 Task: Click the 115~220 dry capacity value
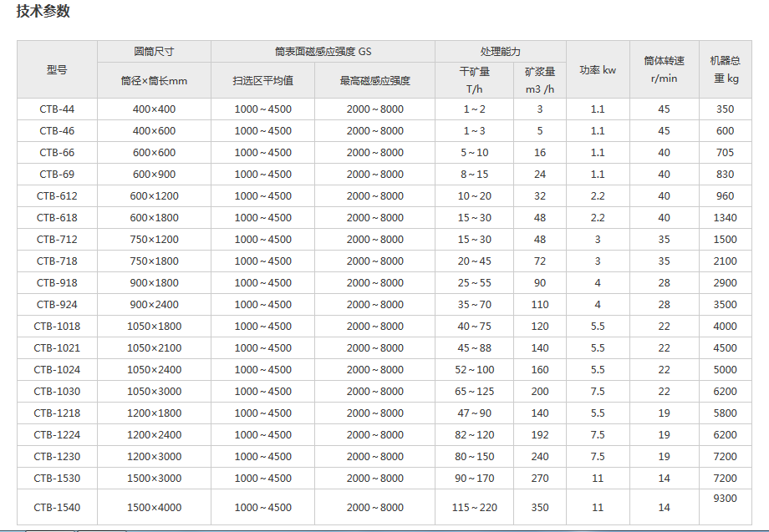476,506
